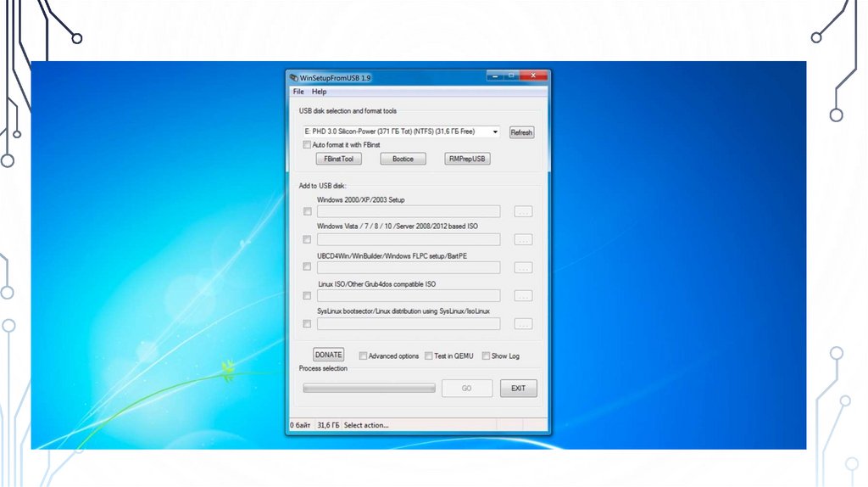The height and width of the screenshot is (487, 868).
Task: Click the '0 байт' status bar entry
Action: (301, 425)
